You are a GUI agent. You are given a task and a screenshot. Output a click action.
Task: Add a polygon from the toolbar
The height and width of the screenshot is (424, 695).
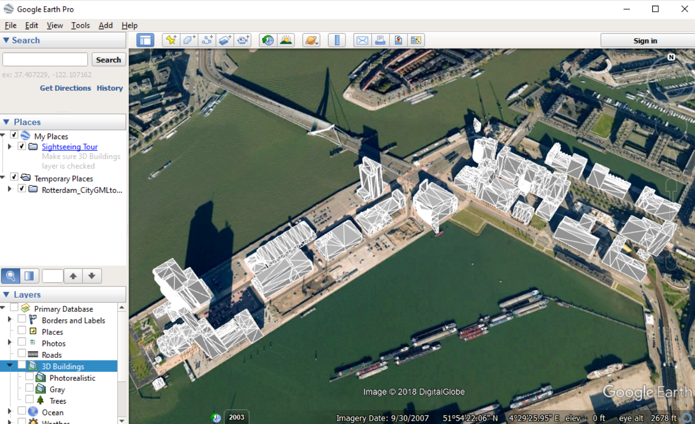[188, 40]
